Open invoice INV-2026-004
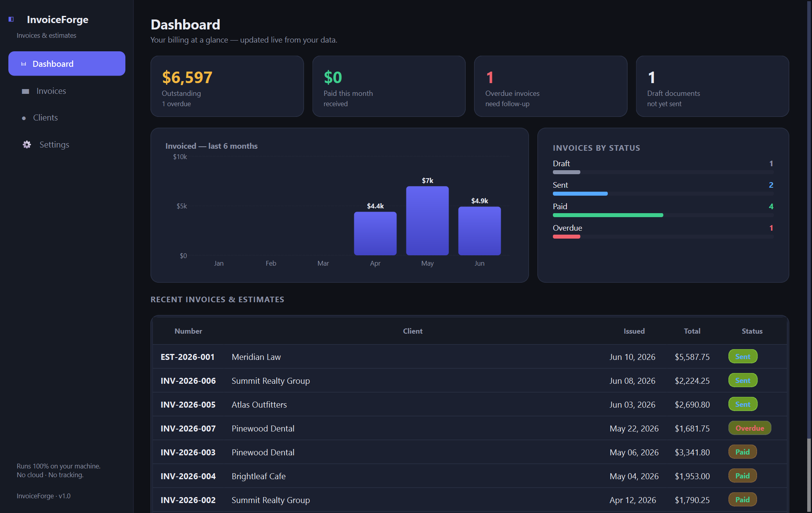Image resolution: width=812 pixels, height=513 pixels. click(188, 476)
